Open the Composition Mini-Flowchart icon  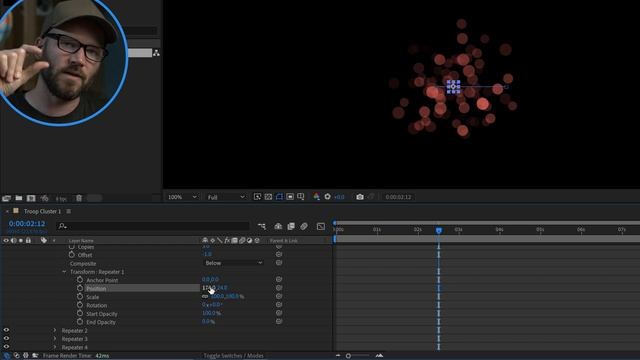coord(262,226)
